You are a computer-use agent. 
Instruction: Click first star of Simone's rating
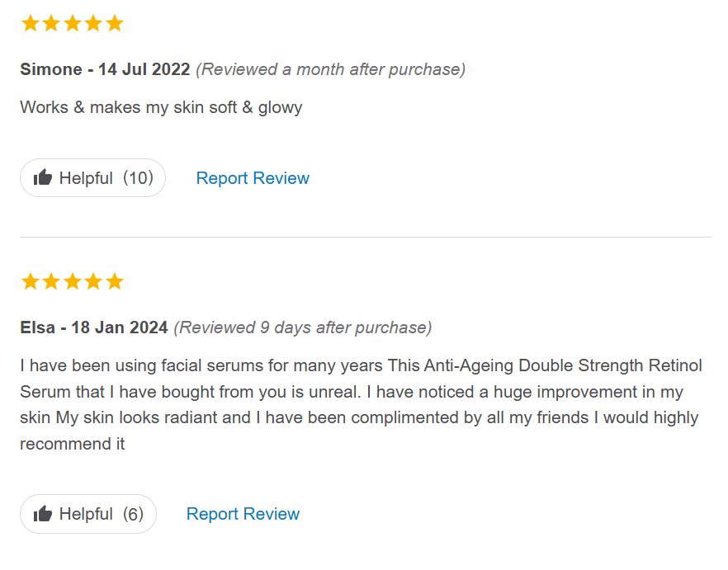click(x=31, y=23)
